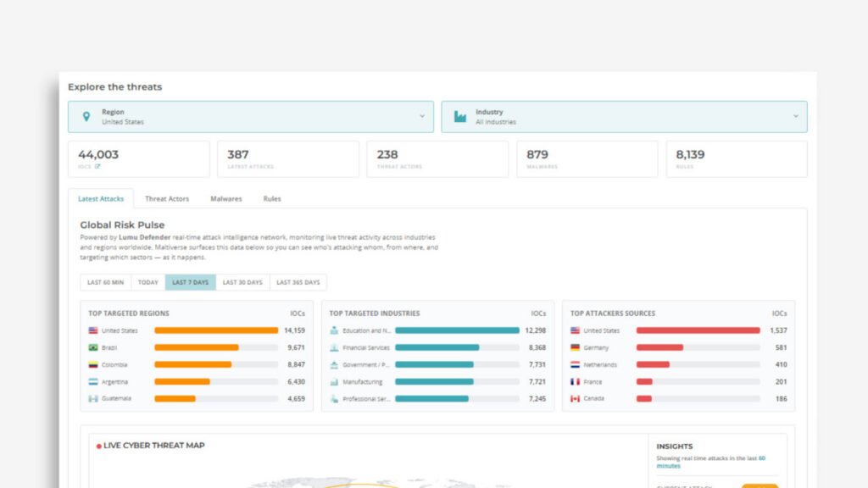Click the Global Risk Pulse heading
The height and width of the screenshot is (488, 868).
[122, 225]
